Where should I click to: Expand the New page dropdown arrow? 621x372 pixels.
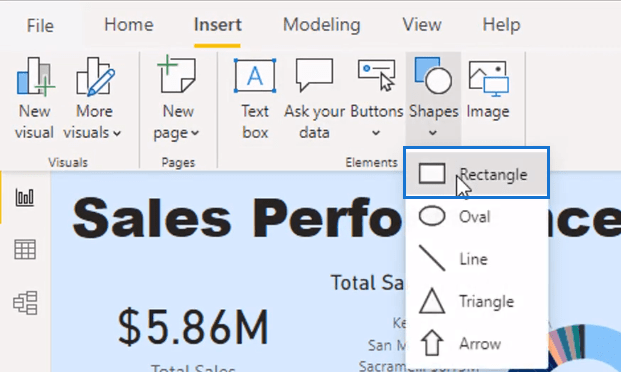[x=195, y=134]
